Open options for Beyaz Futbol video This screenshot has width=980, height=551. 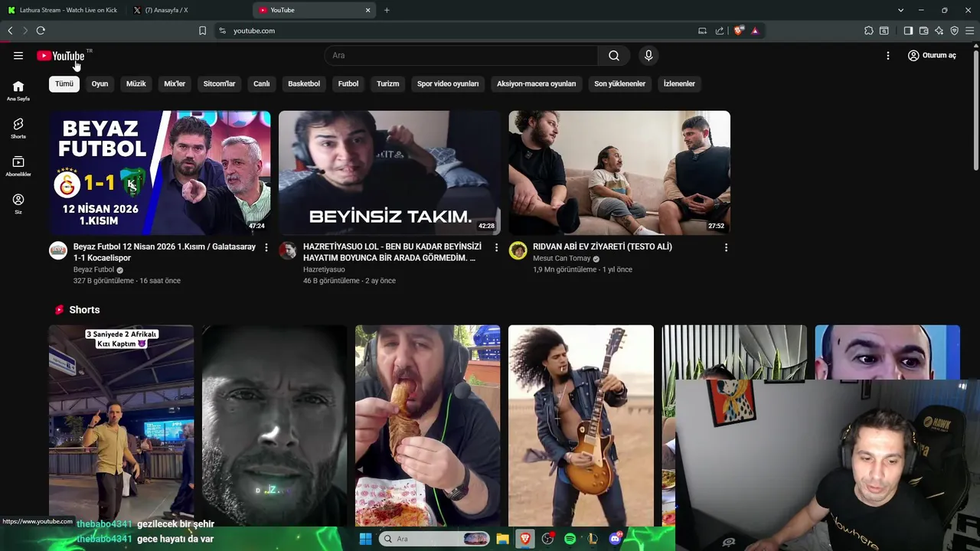266,247
